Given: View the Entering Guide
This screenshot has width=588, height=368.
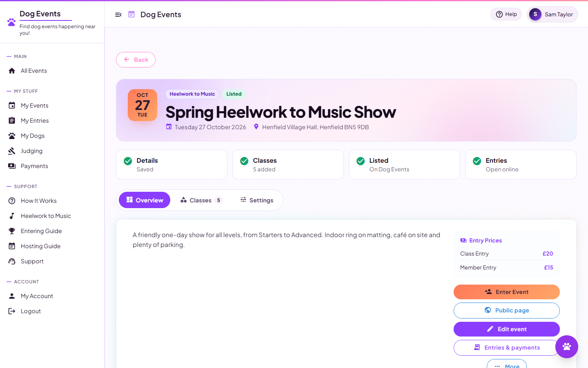Looking at the screenshot, I should [x=52, y=231].
